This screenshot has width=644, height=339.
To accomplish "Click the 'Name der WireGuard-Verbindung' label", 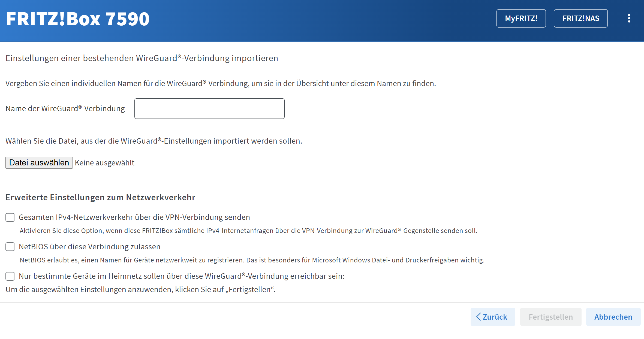I will [65, 108].
